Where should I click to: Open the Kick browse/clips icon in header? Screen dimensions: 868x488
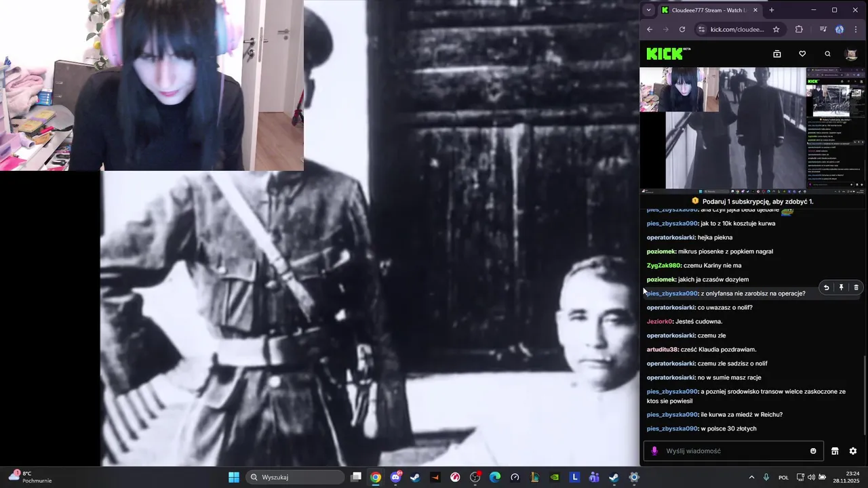[777, 54]
